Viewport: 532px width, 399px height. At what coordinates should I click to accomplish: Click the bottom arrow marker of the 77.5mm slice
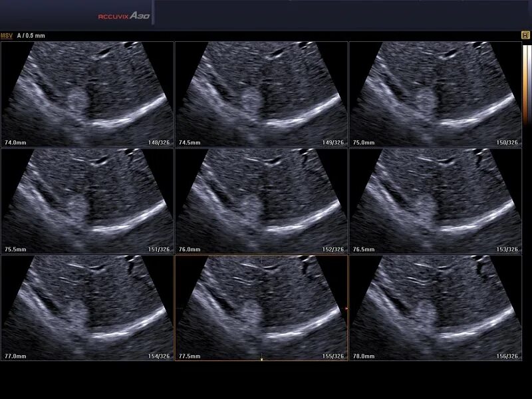point(261,358)
